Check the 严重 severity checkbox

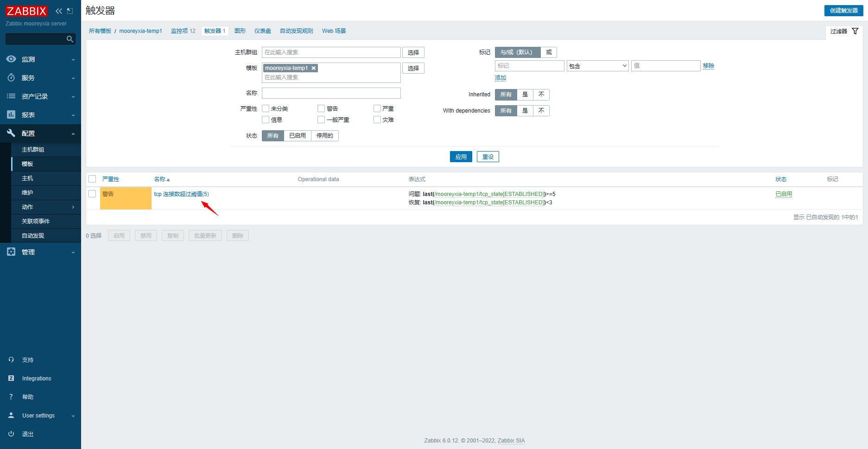(x=377, y=108)
